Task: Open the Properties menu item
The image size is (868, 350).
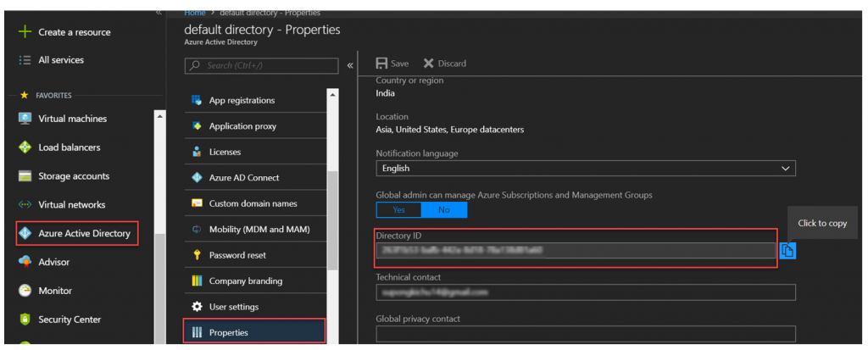Action: pyautogui.click(x=254, y=332)
